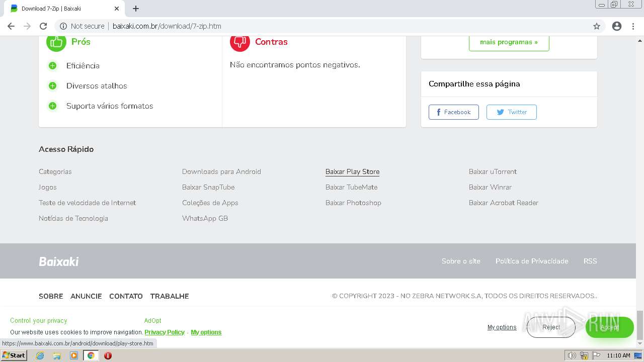This screenshot has height=362, width=644.
Task: Open the TRABALHE footer menu item
Action: tap(170, 296)
